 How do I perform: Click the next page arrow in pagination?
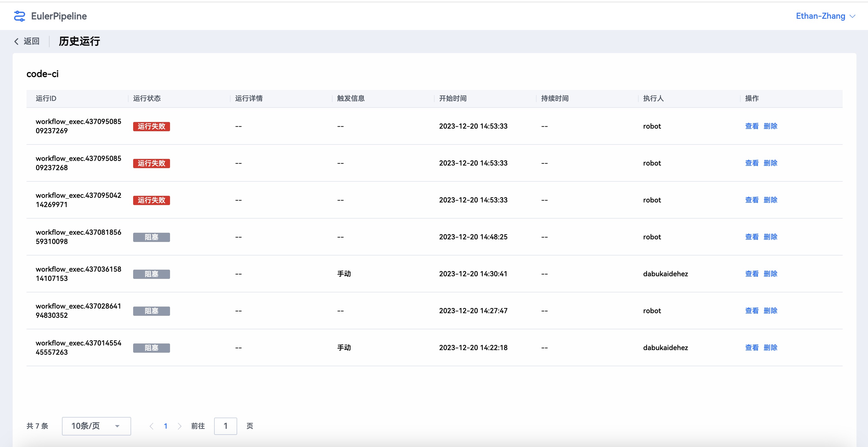(x=180, y=426)
